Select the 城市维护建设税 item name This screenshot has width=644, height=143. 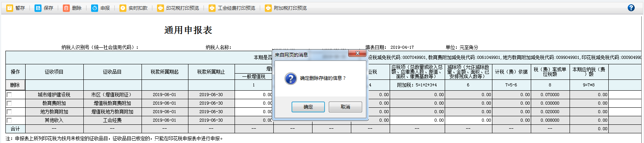[x=54, y=95]
